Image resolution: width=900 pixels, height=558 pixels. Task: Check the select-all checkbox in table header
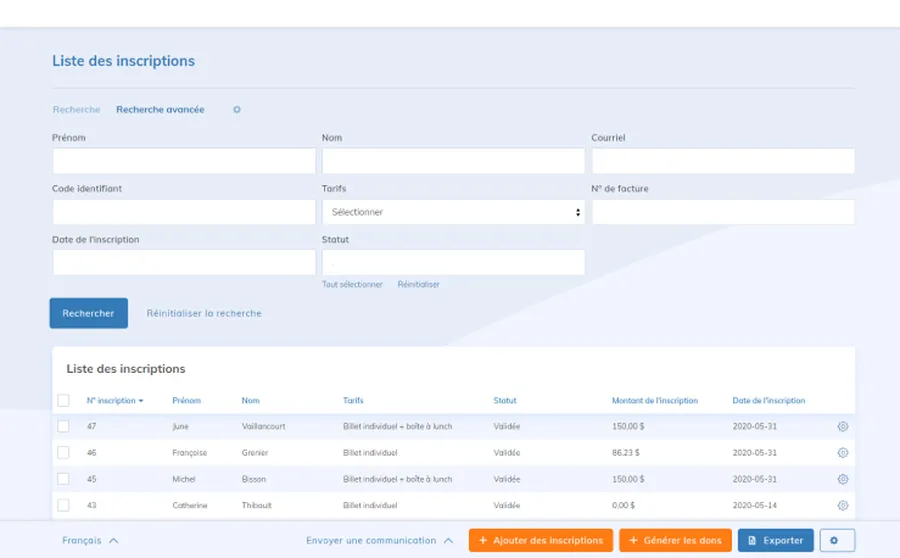pos(63,401)
